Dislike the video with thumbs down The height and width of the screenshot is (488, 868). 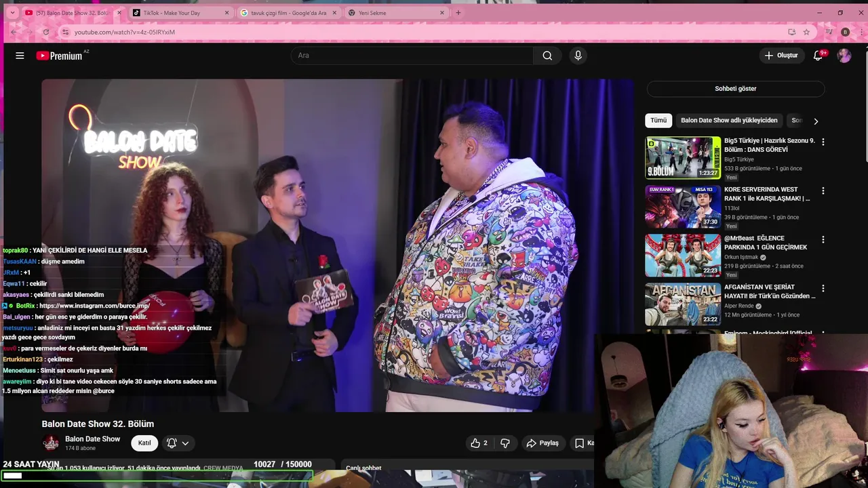click(505, 443)
